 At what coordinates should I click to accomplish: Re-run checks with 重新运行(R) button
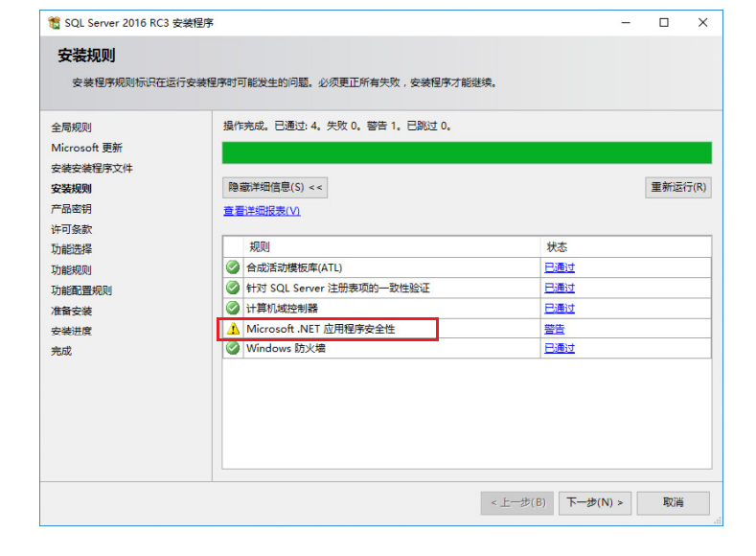point(678,187)
